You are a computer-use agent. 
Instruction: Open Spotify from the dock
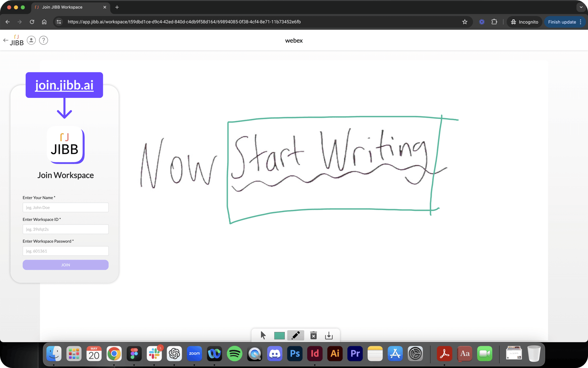pyautogui.click(x=234, y=354)
